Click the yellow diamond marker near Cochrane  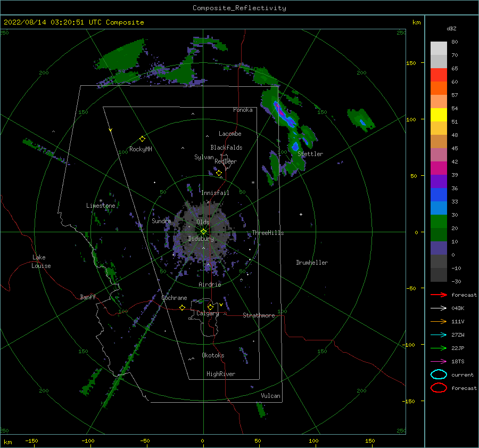pyautogui.click(x=183, y=307)
